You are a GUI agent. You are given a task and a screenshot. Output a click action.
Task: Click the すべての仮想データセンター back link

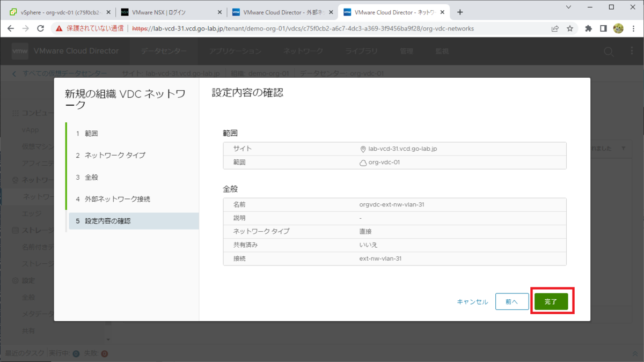(60, 73)
